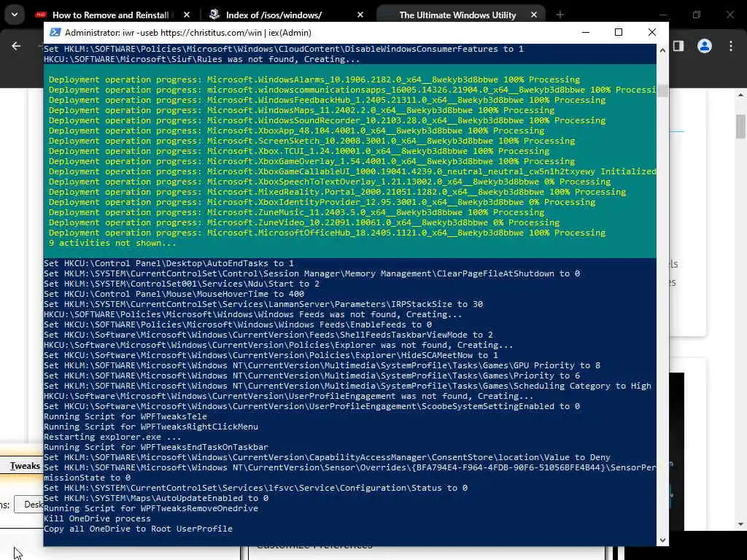
Task: Click the browser back arrow button
Action: point(16,46)
